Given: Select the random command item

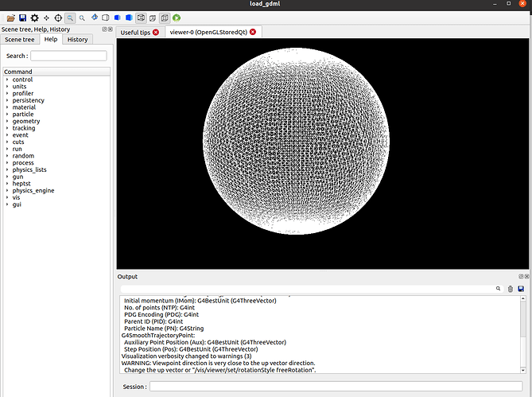Looking at the screenshot, I should tap(23, 156).
